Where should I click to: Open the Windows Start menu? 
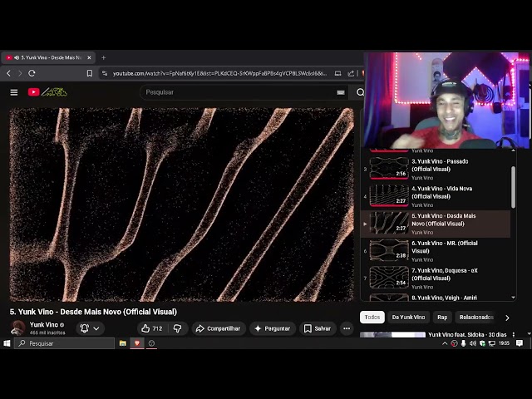point(7,343)
